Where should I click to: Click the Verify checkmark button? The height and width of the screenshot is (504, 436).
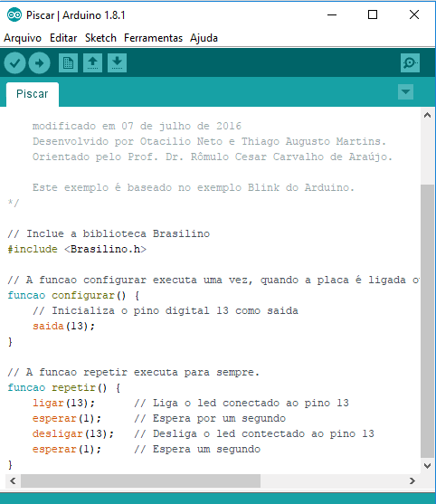pos(14,63)
